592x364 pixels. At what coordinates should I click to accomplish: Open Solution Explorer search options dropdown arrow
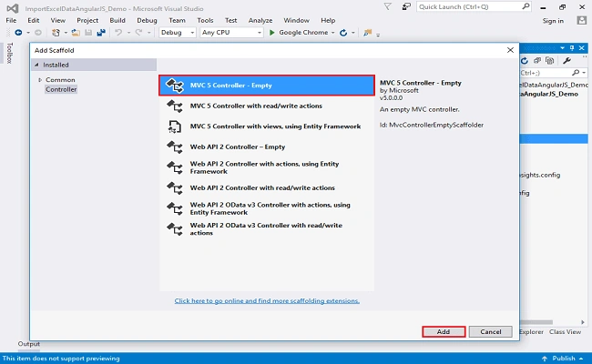[x=584, y=73]
